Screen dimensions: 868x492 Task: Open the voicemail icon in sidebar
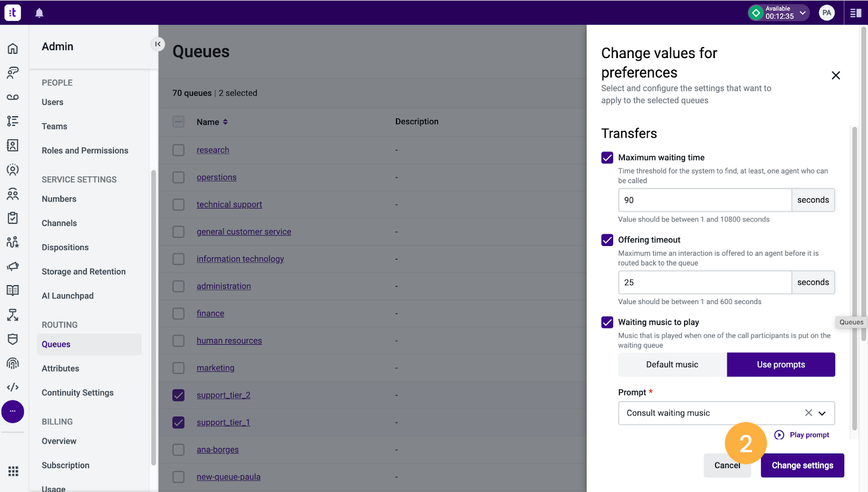pyautogui.click(x=12, y=97)
